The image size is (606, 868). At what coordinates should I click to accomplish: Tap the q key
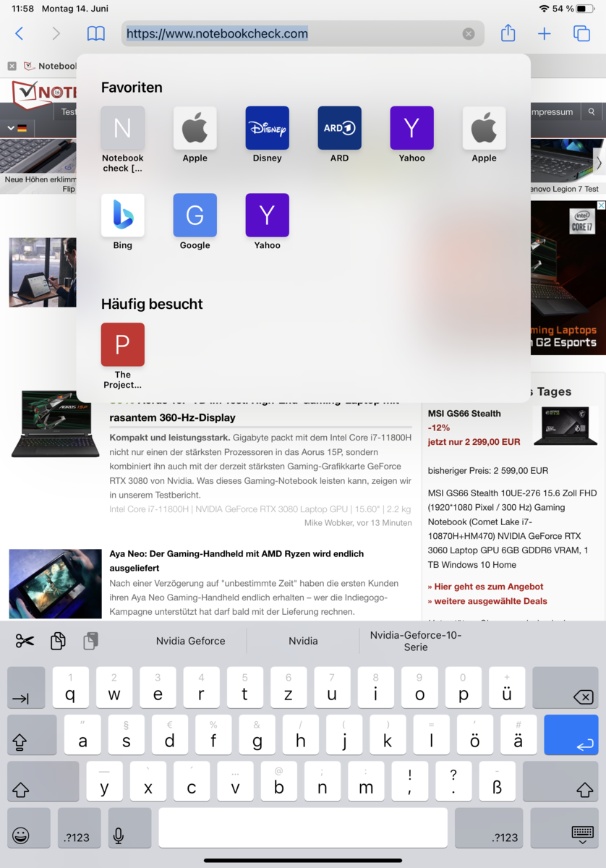pyautogui.click(x=71, y=687)
